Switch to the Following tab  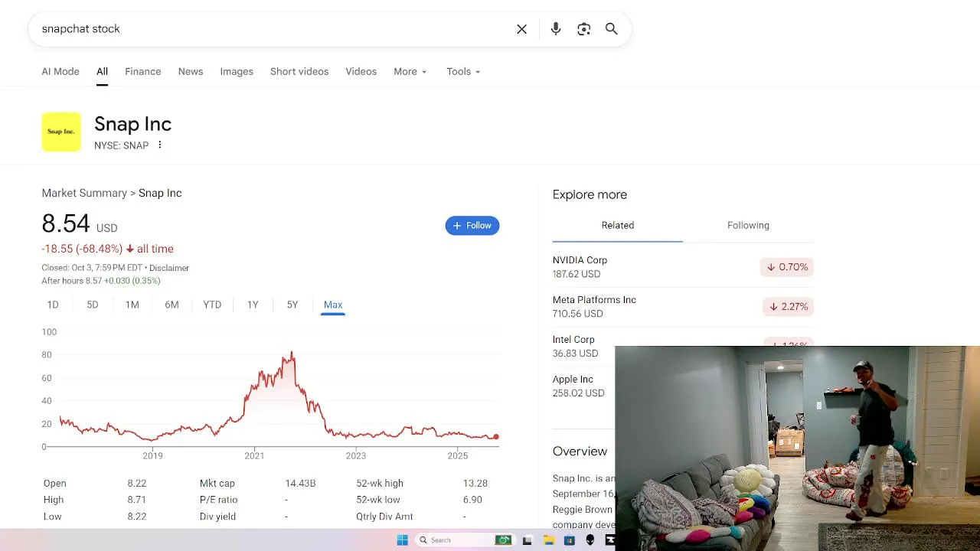[x=748, y=225]
